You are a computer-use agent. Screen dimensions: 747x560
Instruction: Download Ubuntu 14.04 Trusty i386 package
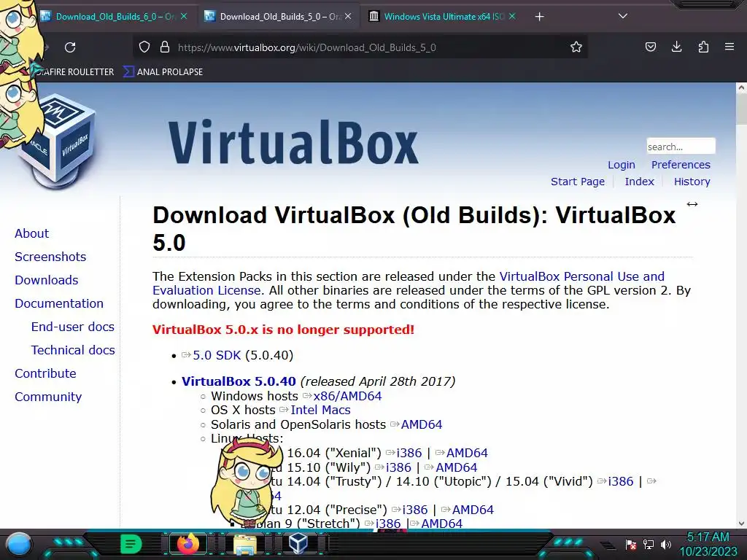[x=621, y=481]
